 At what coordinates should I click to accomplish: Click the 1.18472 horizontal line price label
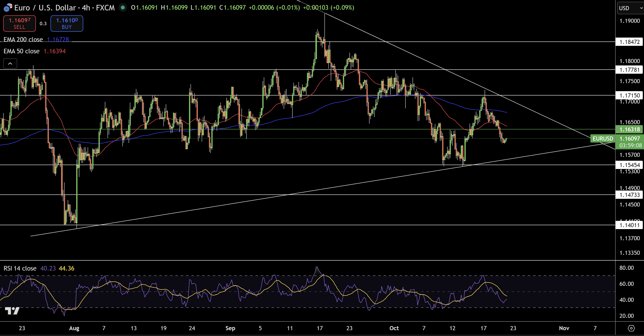click(629, 42)
